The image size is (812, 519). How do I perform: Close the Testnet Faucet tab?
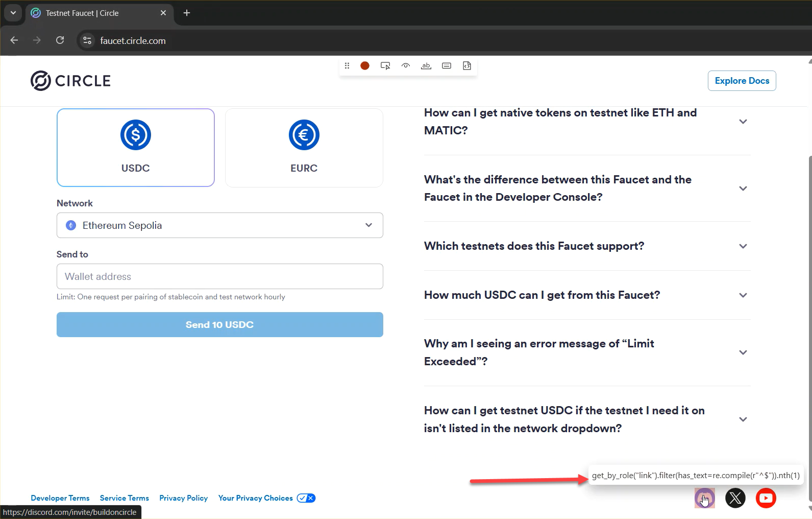163,13
